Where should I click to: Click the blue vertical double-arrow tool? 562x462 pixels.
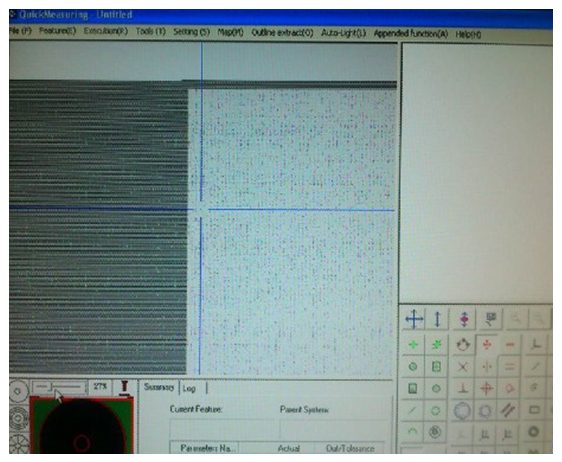tap(437, 319)
